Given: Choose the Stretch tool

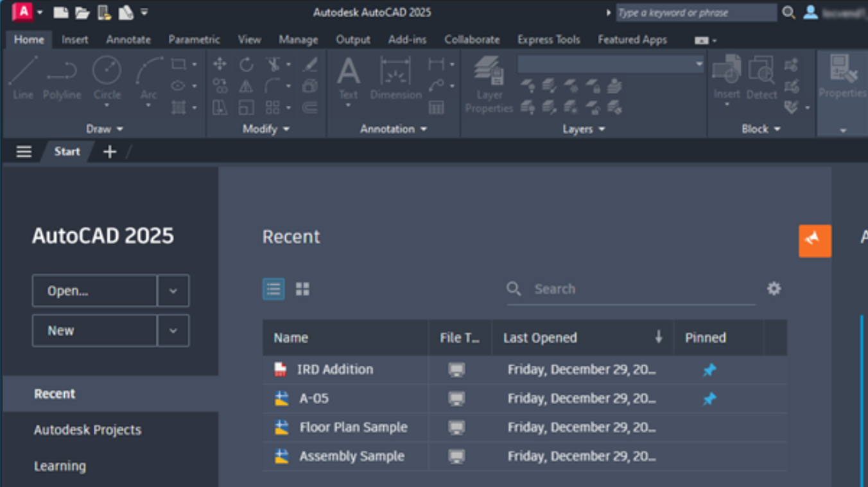Looking at the screenshot, I should coord(220,107).
